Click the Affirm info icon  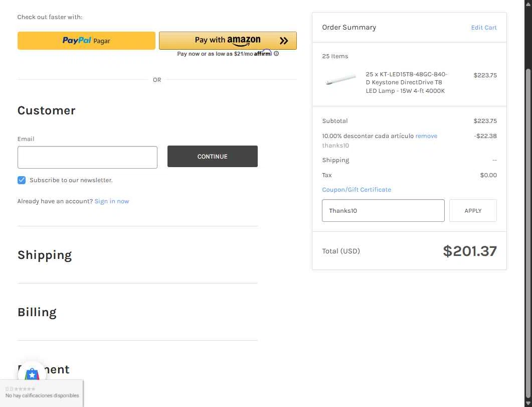click(x=276, y=54)
